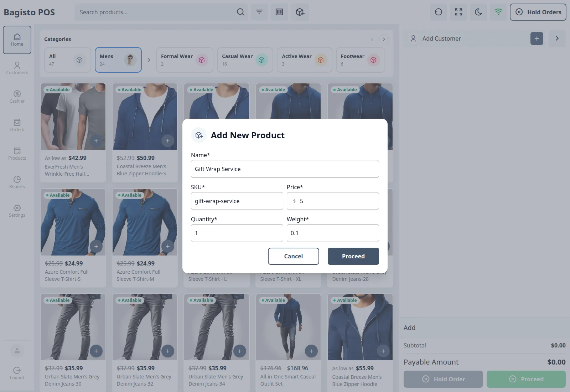Expand the cart panel chevron
Image resolution: width=570 pixels, height=392 pixels.
[557, 38]
